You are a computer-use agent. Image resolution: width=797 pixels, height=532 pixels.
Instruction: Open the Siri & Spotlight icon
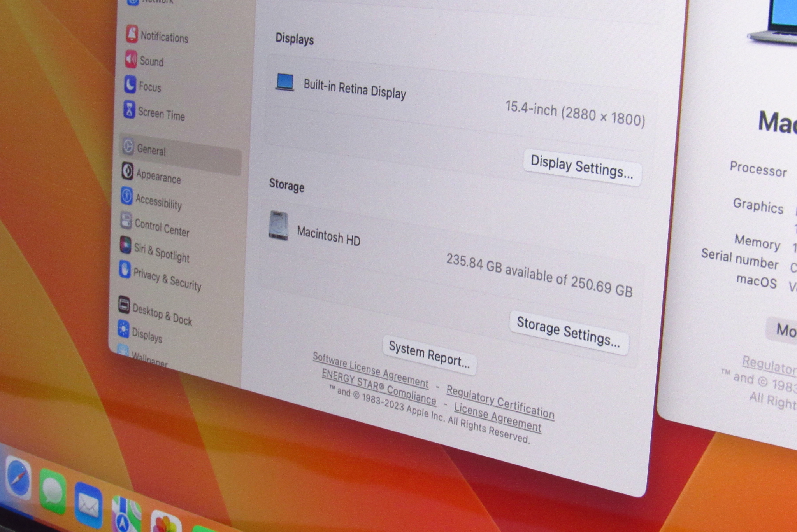(x=125, y=245)
